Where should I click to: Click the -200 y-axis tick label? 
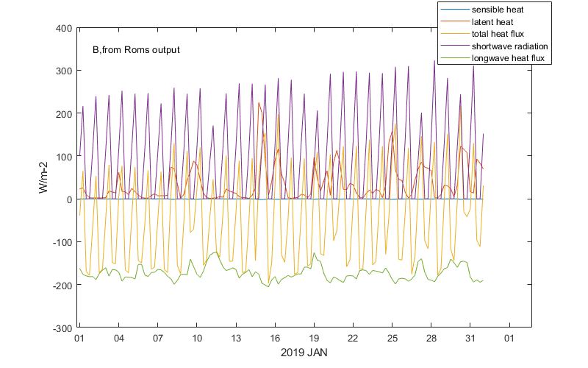(62, 286)
